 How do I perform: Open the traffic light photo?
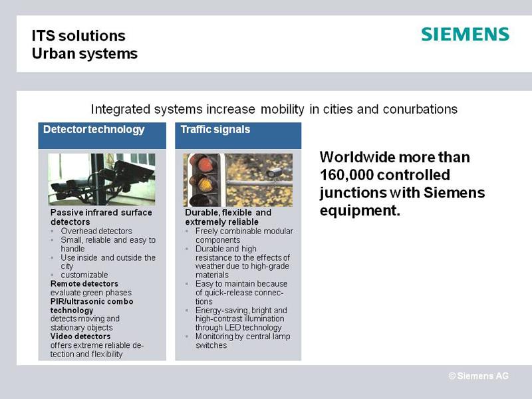[238, 180]
